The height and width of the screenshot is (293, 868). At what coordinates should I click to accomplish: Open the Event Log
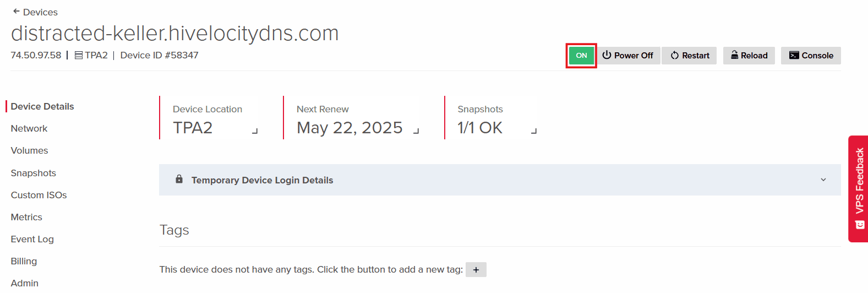click(x=32, y=239)
